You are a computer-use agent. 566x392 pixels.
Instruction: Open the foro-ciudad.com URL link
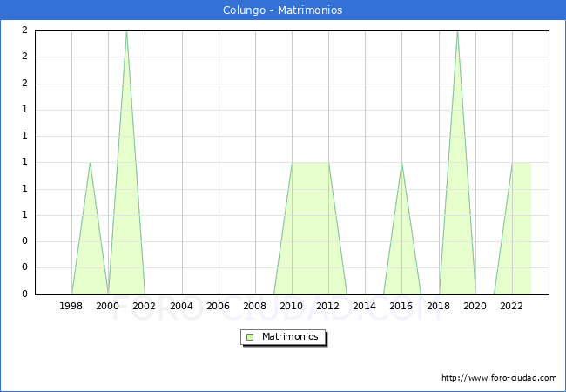tap(499, 378)
